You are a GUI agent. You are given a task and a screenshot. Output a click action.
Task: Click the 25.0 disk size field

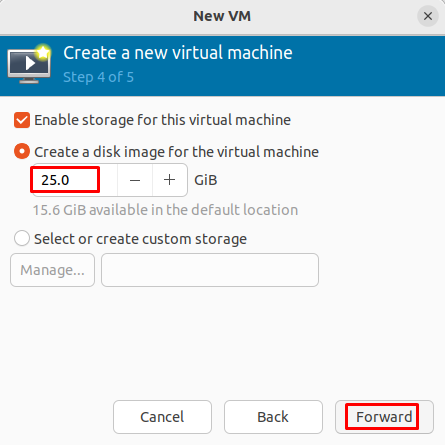pos(74,180)
